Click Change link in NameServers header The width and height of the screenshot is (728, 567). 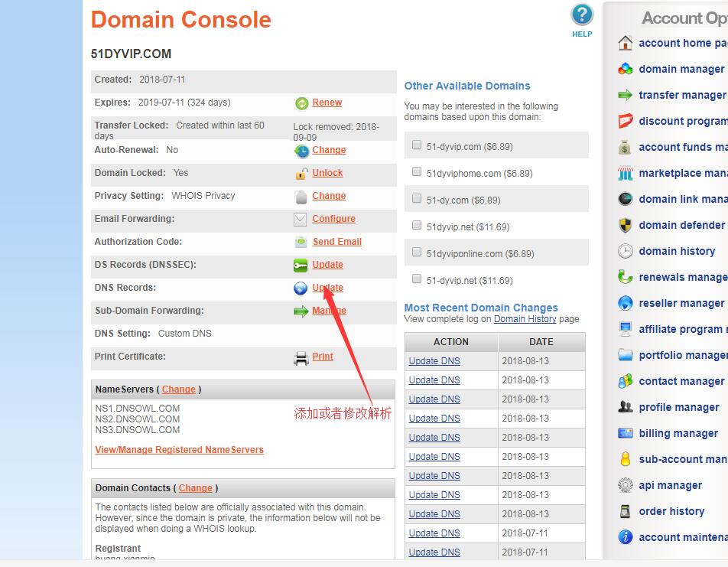178,389
